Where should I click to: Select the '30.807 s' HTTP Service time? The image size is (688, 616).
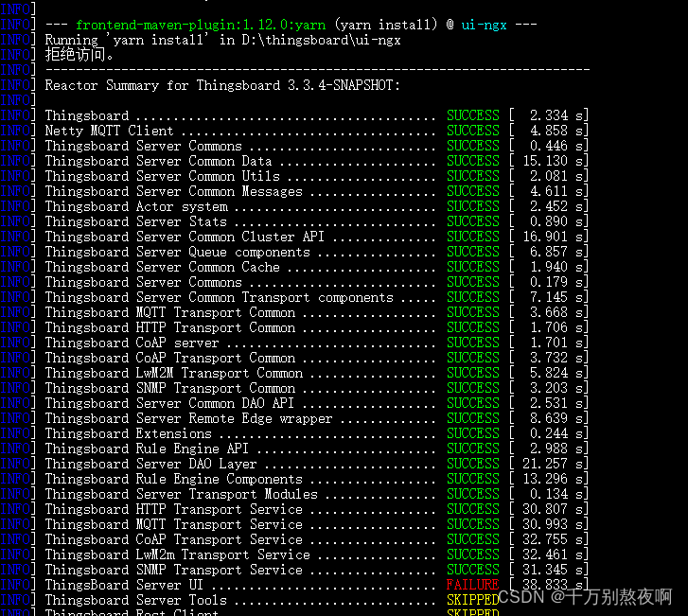point(553,509)
